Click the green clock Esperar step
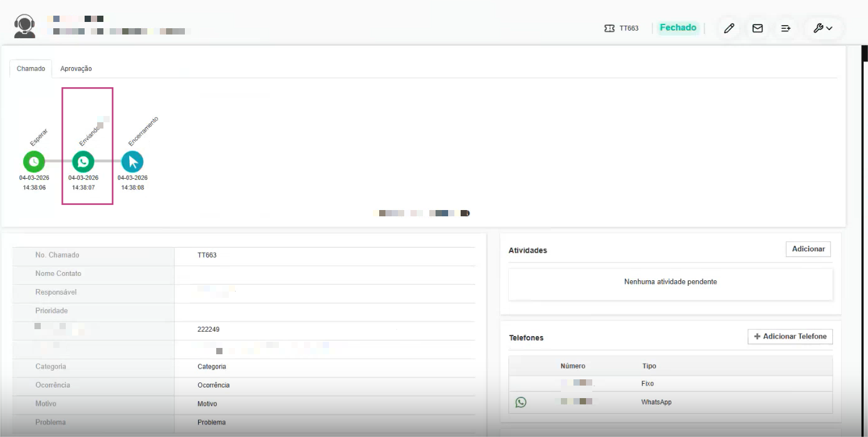868x437 pixels. coord(34,162)
